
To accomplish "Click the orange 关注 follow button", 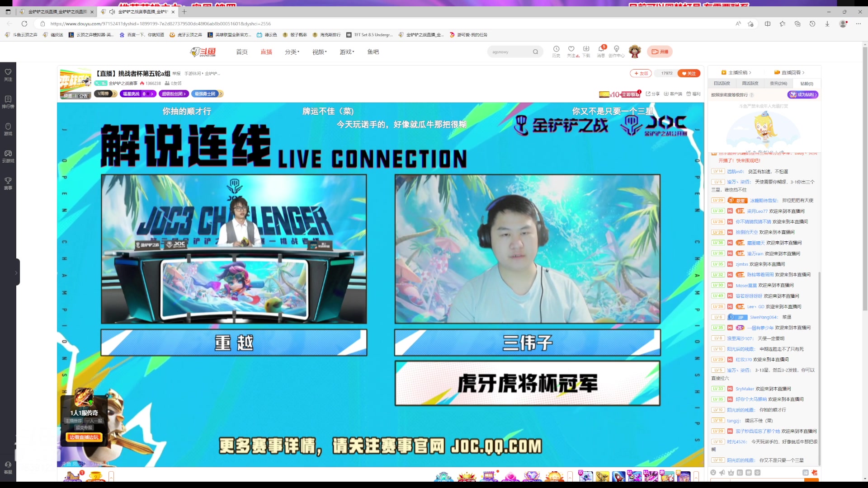I will [x=689, y=73].
